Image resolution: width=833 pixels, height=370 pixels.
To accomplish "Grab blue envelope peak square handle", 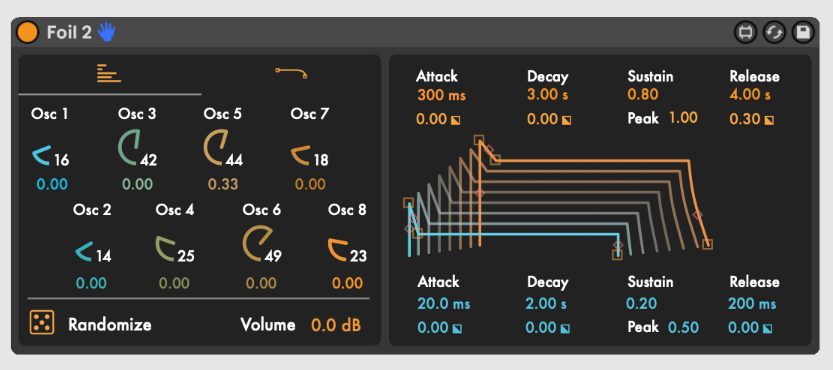I will tap(409, 203).
